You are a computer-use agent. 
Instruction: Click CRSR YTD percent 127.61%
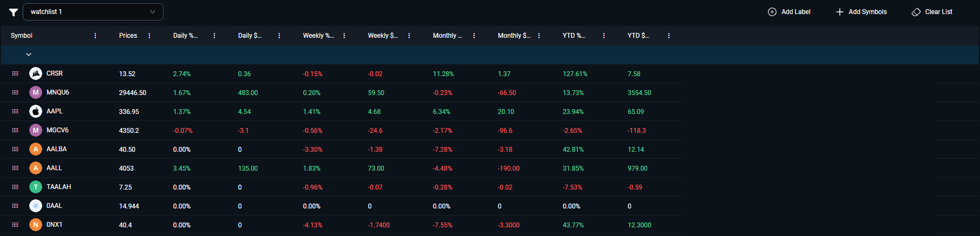[x=575, y=74]
